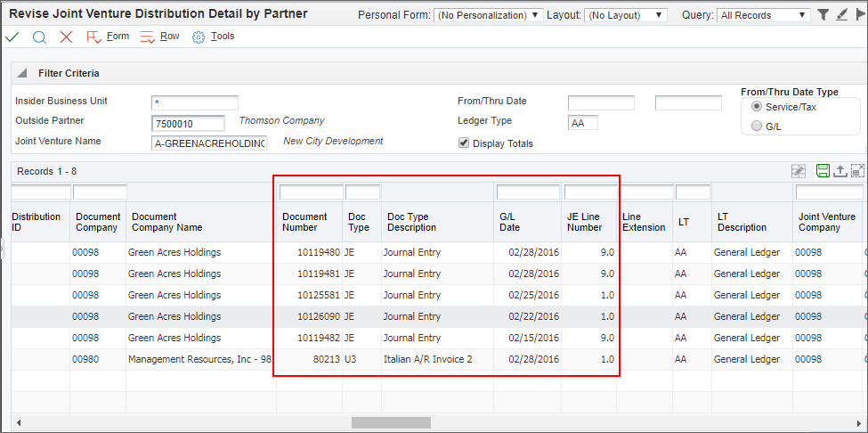Click the scrollbar right arrow

857,422
